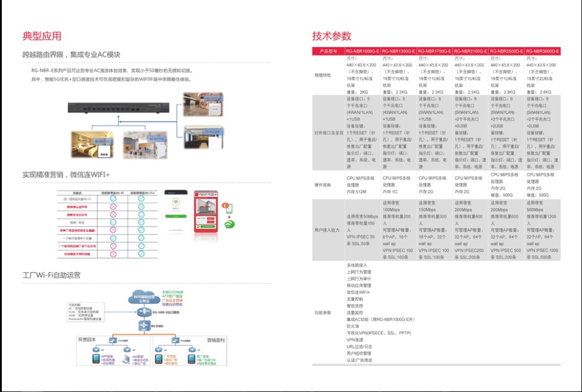Image resolution: width=582 pixels, height=392 pixels.
Task: Click the 对外接口及呈现 row label
Action: coord(329,133)
